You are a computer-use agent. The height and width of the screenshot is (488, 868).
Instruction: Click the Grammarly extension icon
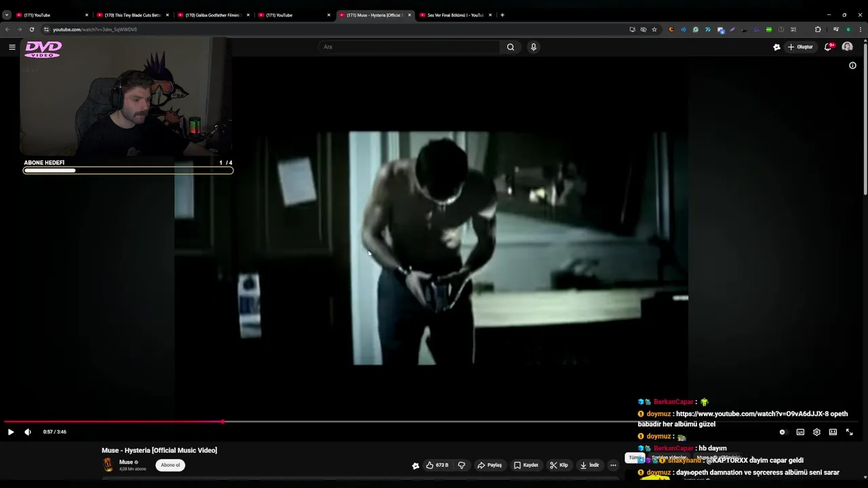coord(696,29)
